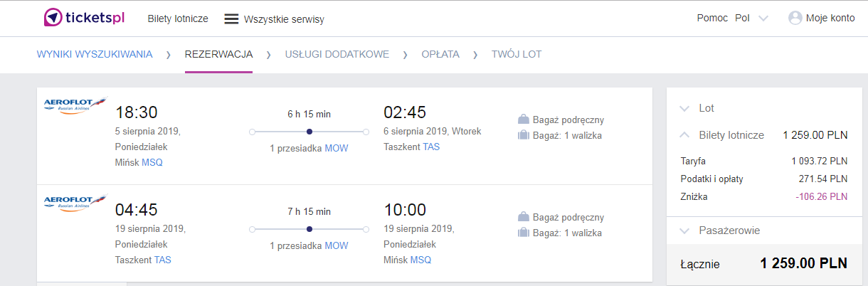Screen dimensions: 868x286
Task: Click the Pomoc help link
Action: 712,18
